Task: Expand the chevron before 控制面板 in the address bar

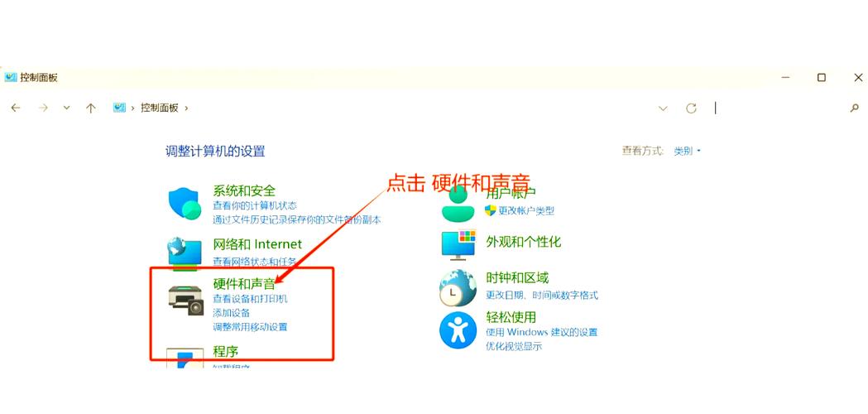Action: (133, 108)
